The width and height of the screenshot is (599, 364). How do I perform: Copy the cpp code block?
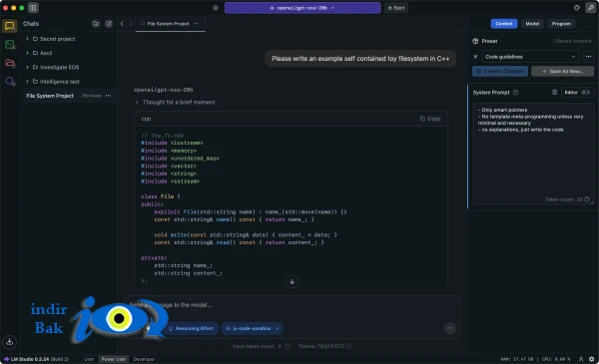click(430, 119)
